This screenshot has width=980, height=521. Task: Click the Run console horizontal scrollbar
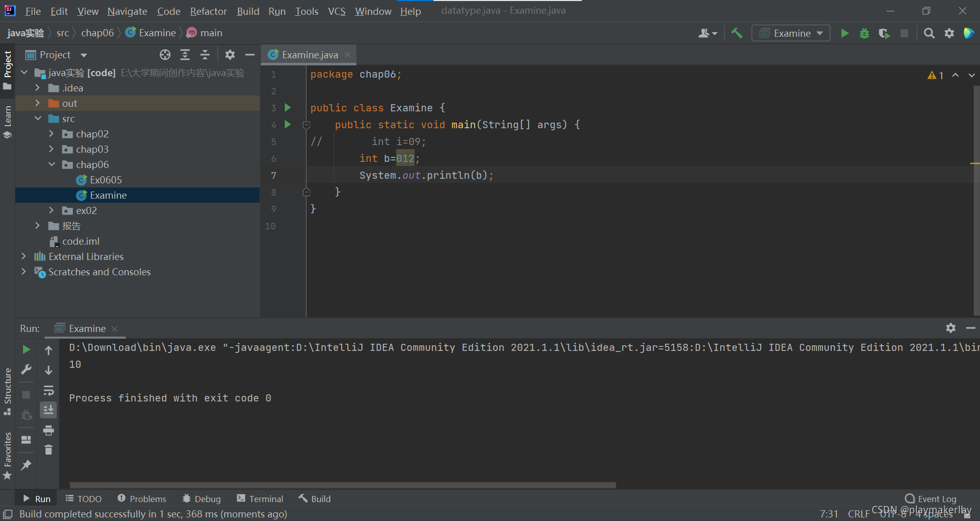pos(343,485)
